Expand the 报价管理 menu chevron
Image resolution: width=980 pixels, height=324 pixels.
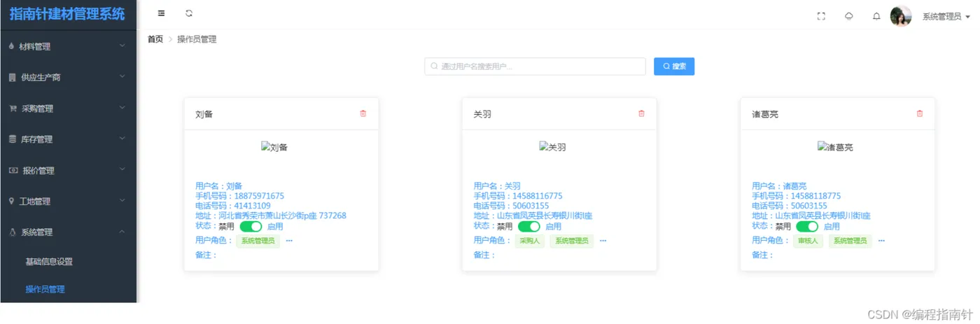click(x=122, y=169)
